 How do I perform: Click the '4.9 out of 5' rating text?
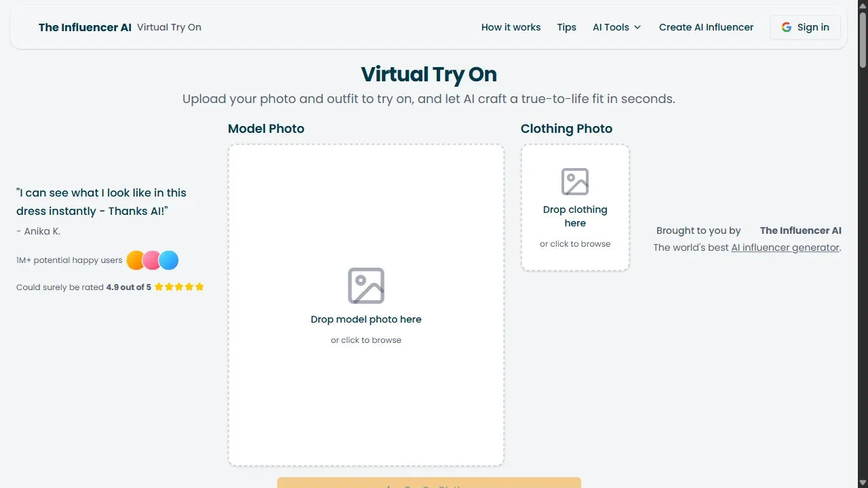129,287
